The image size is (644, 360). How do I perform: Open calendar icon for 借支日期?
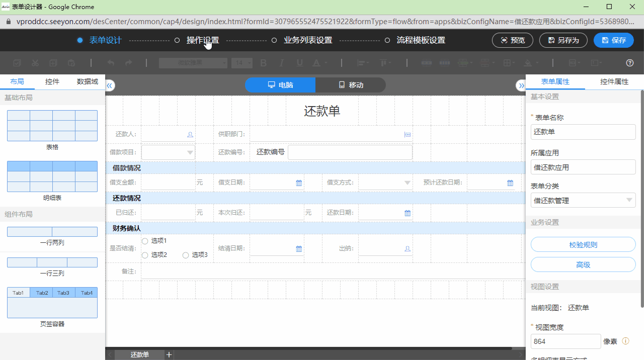point(299,183)
